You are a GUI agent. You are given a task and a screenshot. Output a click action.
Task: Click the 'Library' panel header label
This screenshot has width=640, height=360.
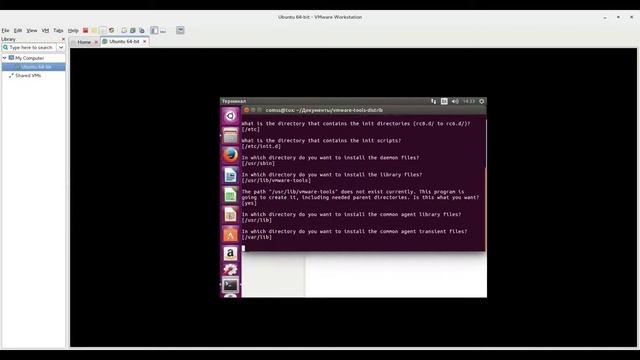[8, 39]
